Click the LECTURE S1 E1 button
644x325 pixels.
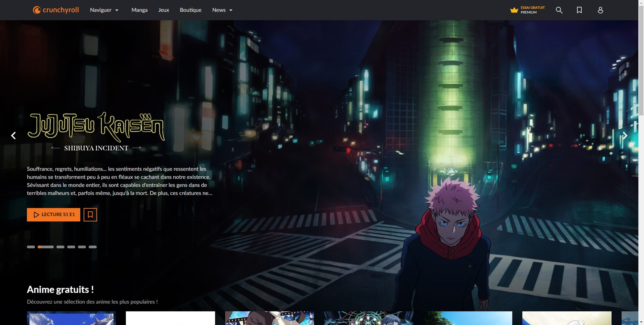(x=53, y=215)
